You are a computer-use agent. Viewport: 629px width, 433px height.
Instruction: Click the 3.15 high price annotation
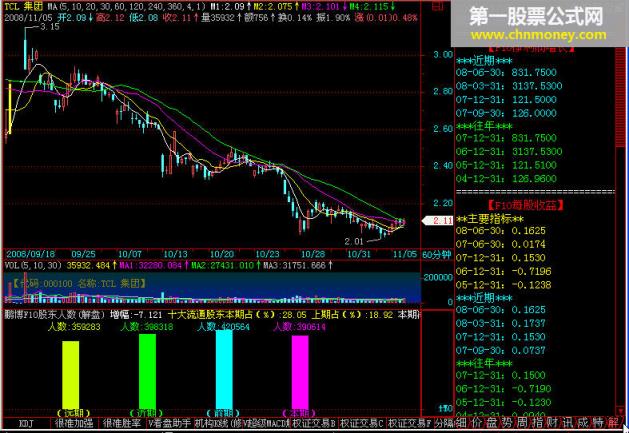50,27
